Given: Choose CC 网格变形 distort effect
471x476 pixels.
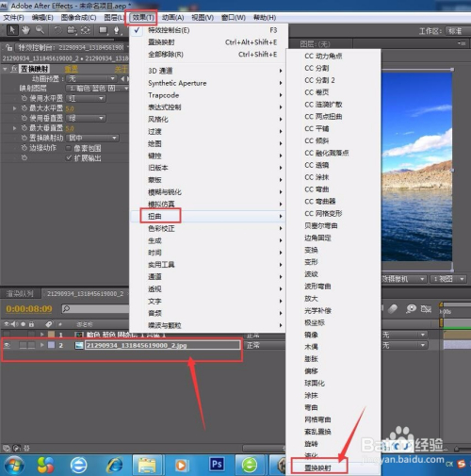Looking at the screenshot, I should [x=333, y=214].
